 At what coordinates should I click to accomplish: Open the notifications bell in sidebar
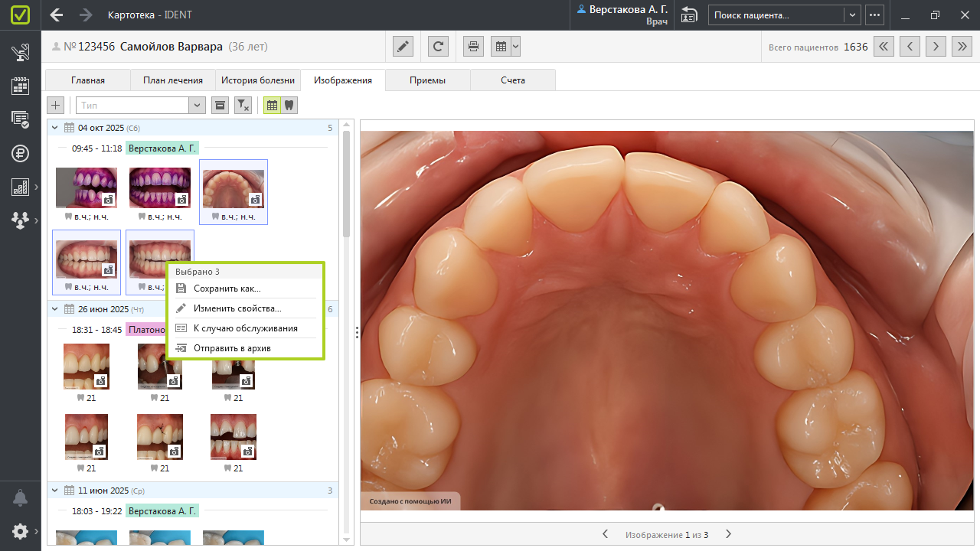pyautogui.click(x=20, y=498)
